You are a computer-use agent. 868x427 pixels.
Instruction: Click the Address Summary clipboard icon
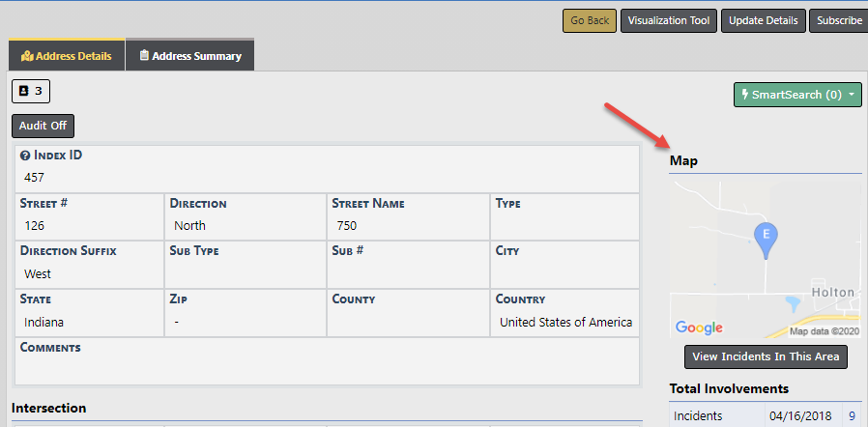(144, 56)
